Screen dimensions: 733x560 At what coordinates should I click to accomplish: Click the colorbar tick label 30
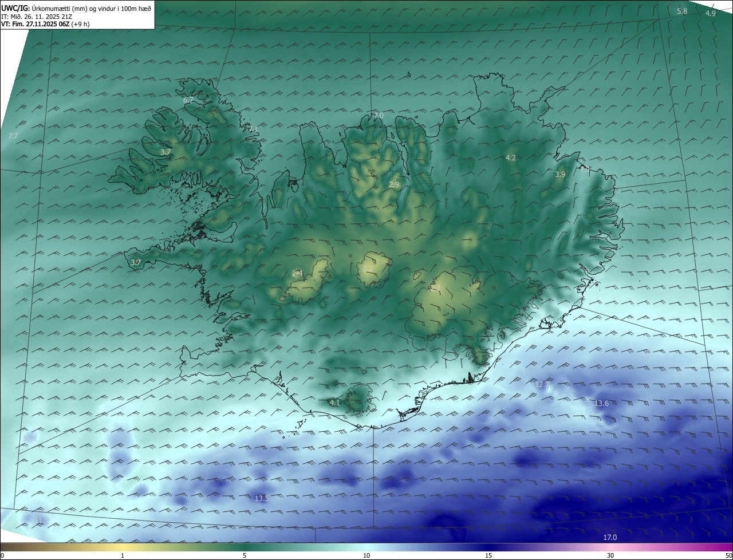point(610,555)
